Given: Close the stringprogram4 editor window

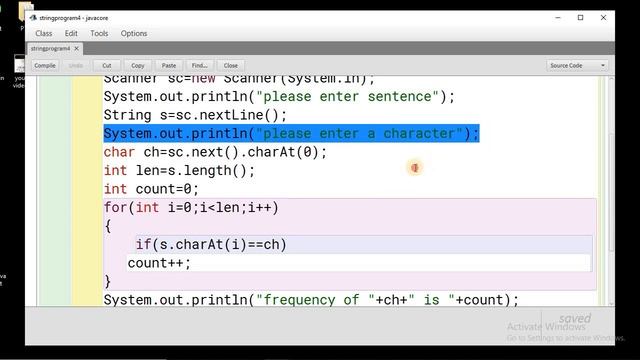Looking at the screenshot, I should tap(603, 18).
